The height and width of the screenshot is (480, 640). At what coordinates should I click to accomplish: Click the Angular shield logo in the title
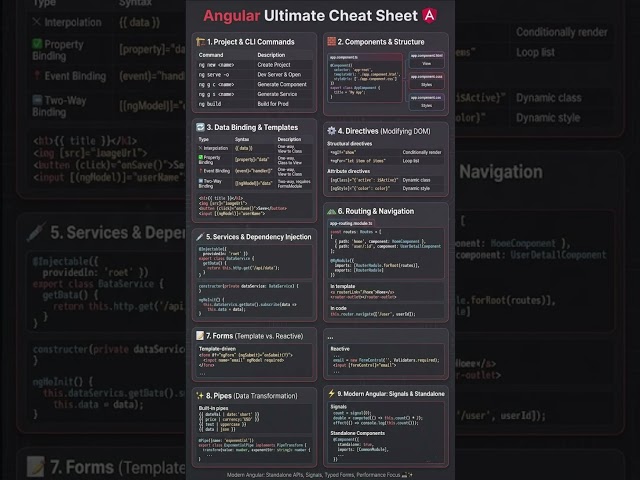(429, 16)
